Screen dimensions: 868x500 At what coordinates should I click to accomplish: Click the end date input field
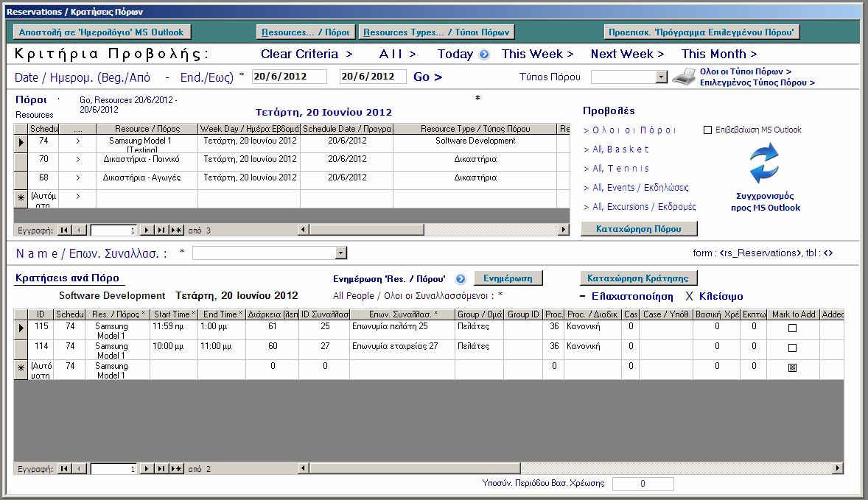click(373, 77)
